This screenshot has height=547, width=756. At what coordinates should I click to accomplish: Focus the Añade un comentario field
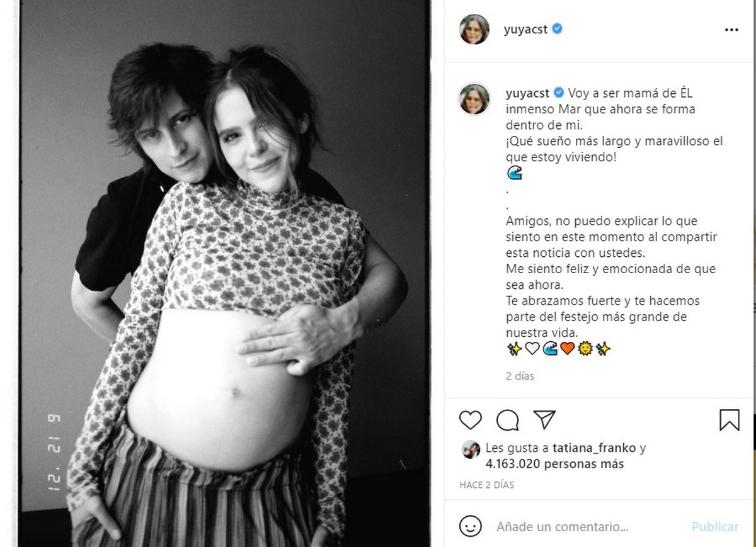point(589,527)
